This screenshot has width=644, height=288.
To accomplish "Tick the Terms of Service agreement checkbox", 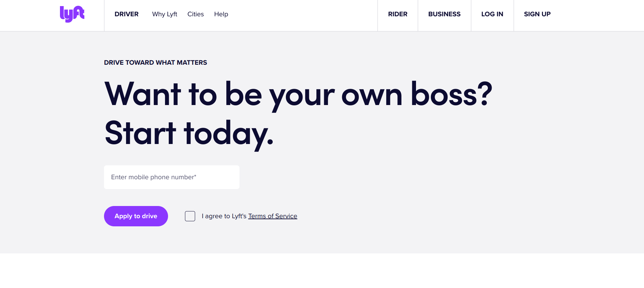I will coord(190,216).
